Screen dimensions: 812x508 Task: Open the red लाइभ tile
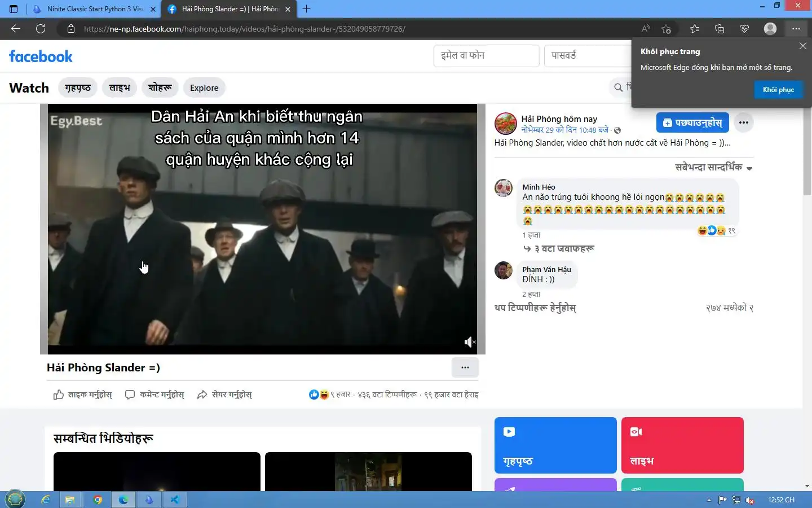tap(682, 445)
